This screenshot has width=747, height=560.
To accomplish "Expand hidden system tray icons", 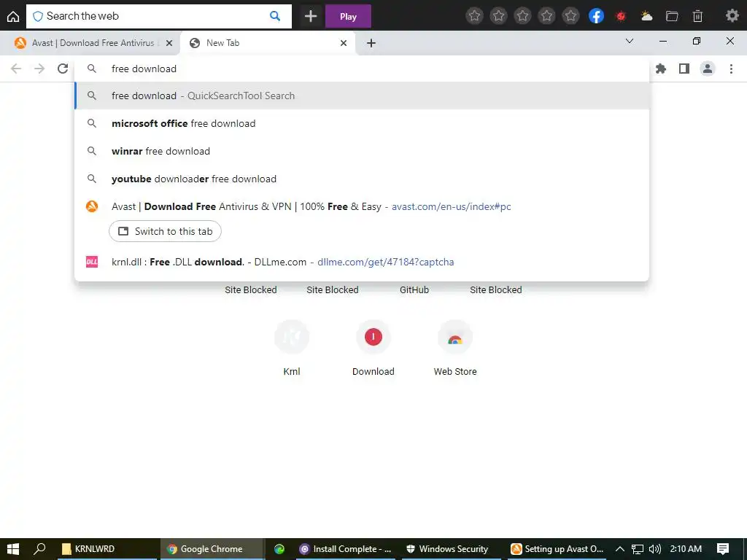I will click(x=620, y=549).
